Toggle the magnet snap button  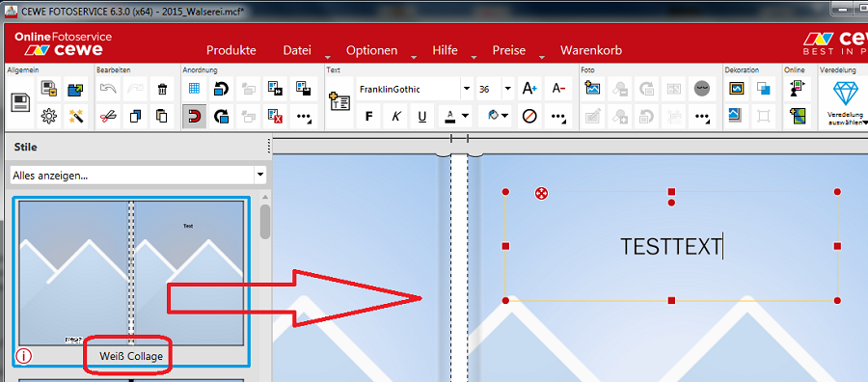click(x=194, y=117)
